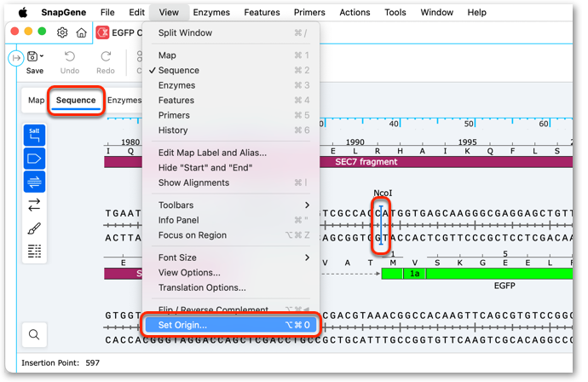Click the Insertion Point 597 status text
588x382 pixels.
tap(61, 363)
